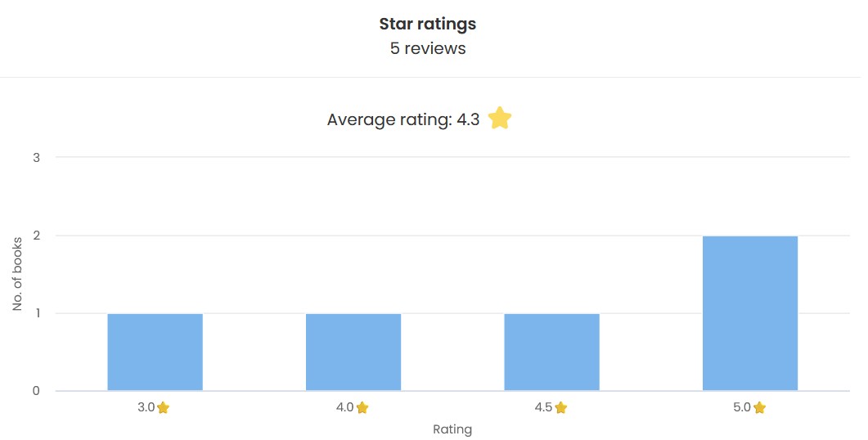Select the 4.5 star rating bar

tap(551, 352)
